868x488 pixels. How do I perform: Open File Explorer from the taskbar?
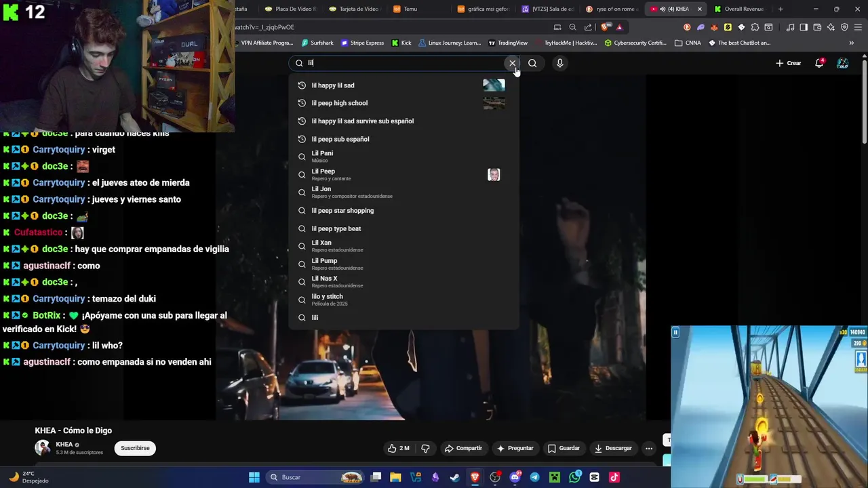point(395,477)
